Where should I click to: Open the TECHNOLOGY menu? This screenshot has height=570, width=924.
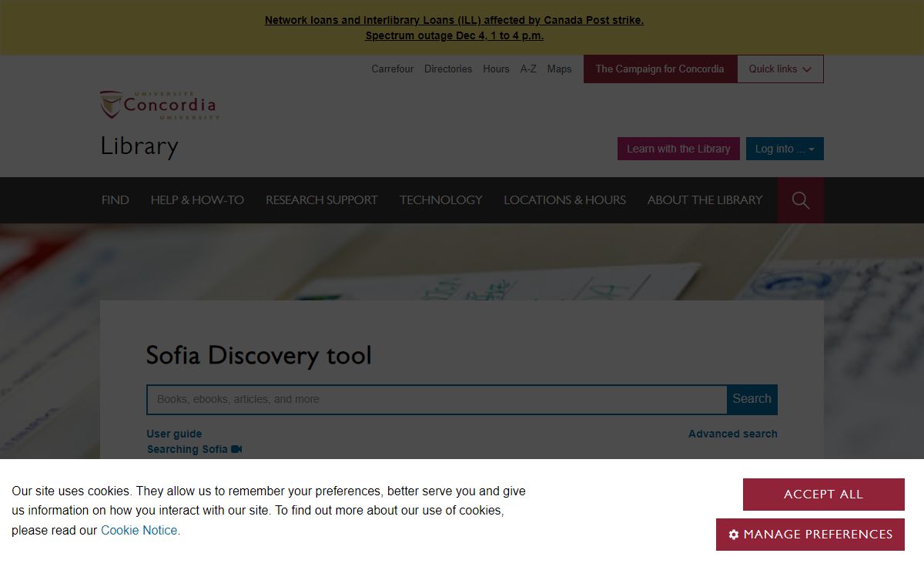(440, 200)
